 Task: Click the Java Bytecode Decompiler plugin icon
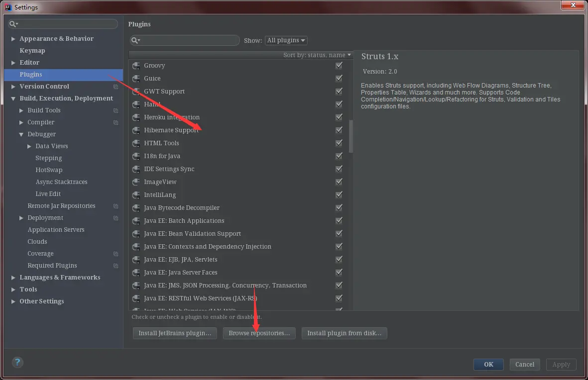[x=136, y=207]
